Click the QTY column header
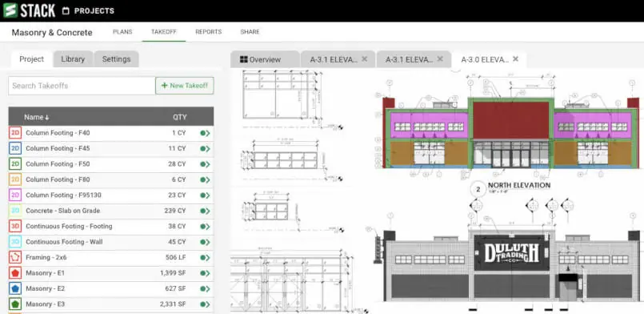The height and width of the screenshot is (314, 644). [179, 117]
